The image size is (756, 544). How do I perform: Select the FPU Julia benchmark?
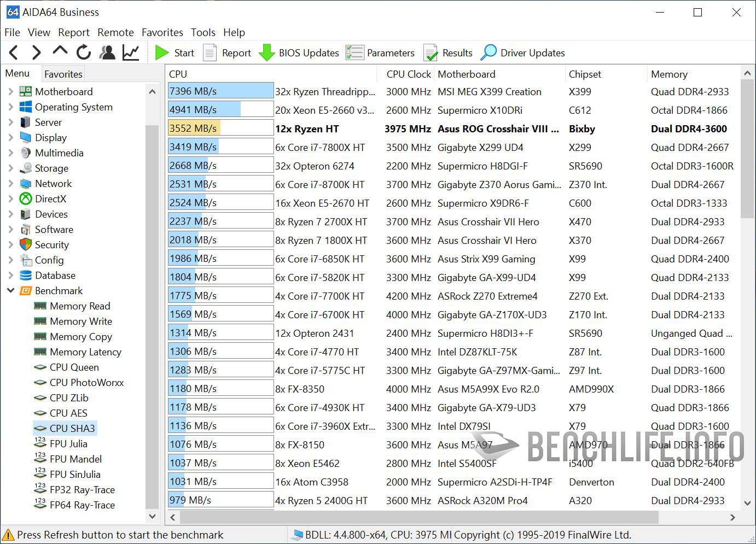(68, 443)
